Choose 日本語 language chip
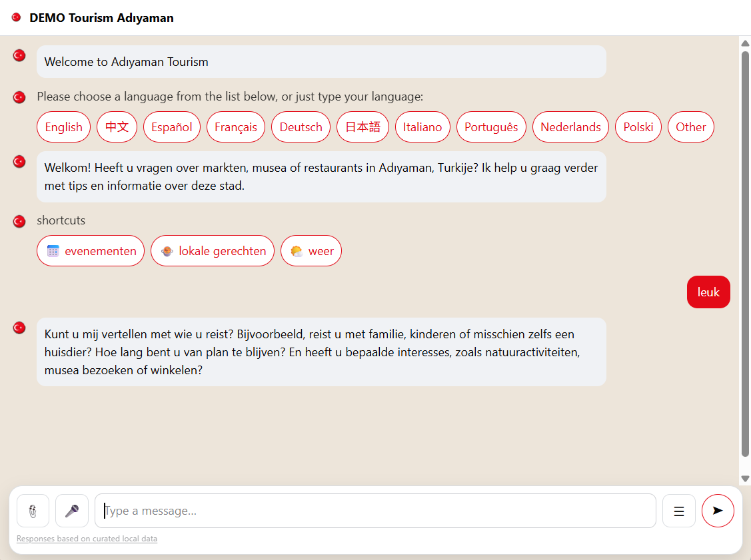This screenshot has height=560, width=751. [x=363, y=127]
